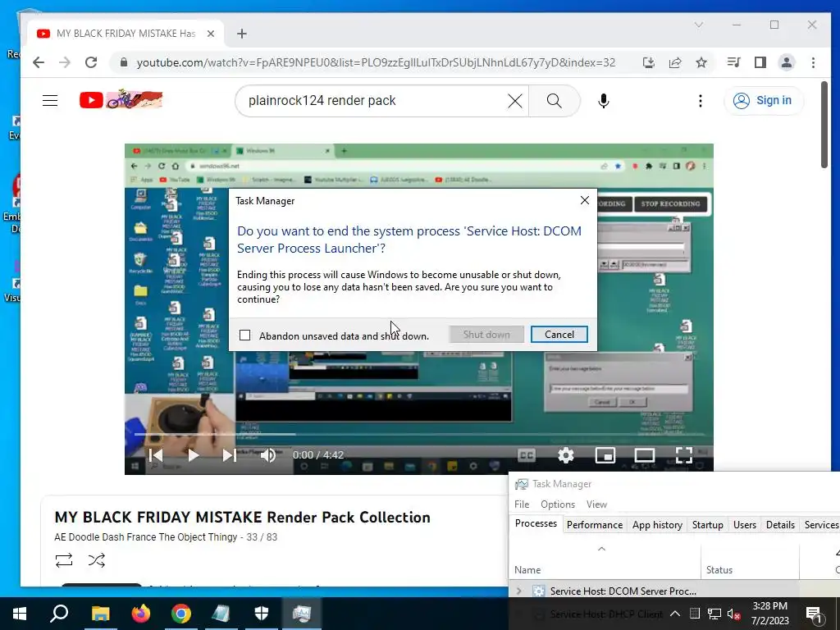The image size is (840, 630).
Task: Open the YouTube hamburger guide menu
Action: (x=50, y=100)
